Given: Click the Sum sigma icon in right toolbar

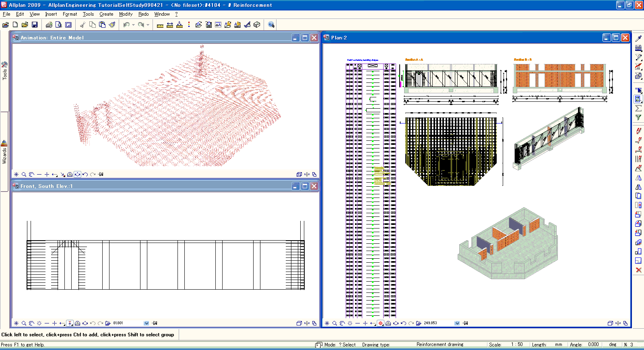Looking at the screenshot, I should coord(638,108).
